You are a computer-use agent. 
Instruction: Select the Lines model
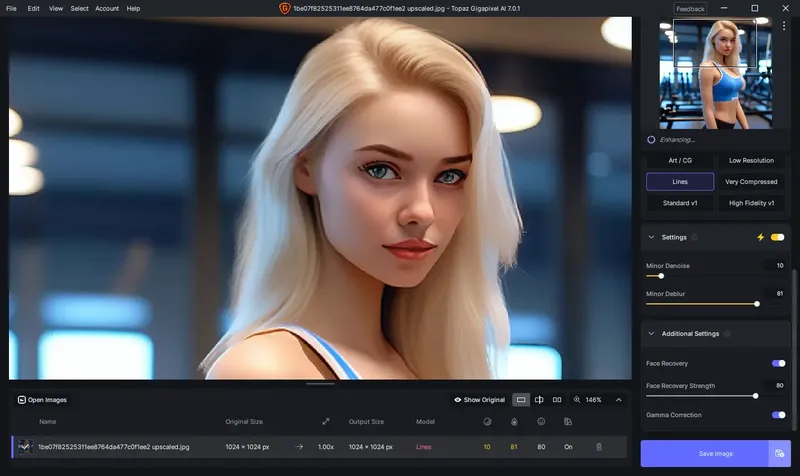click(x=680, y=182)
